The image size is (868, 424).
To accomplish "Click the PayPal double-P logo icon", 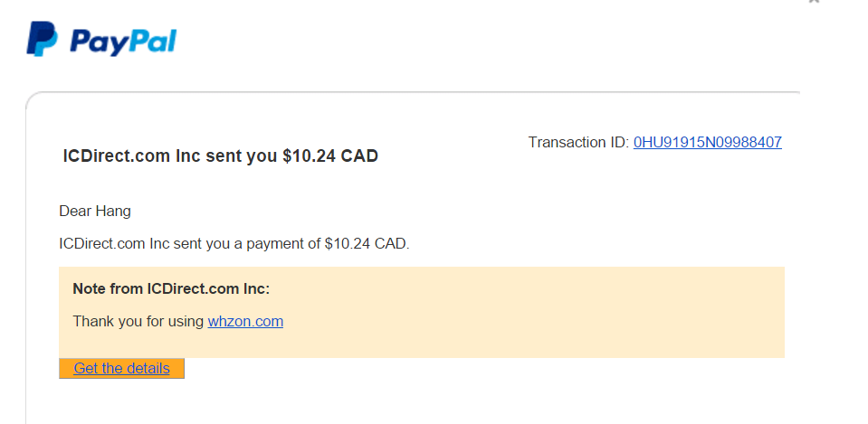I will click(42, 40).
